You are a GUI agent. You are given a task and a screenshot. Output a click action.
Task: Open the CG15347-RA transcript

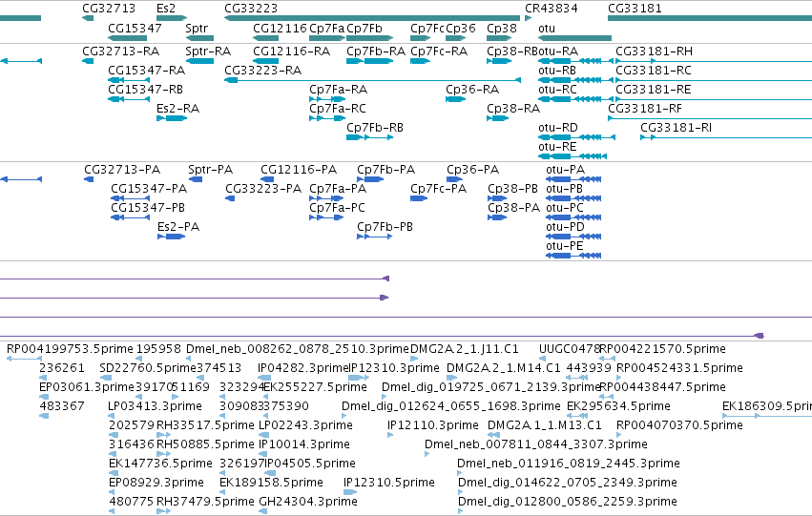(x=147, y=71)
